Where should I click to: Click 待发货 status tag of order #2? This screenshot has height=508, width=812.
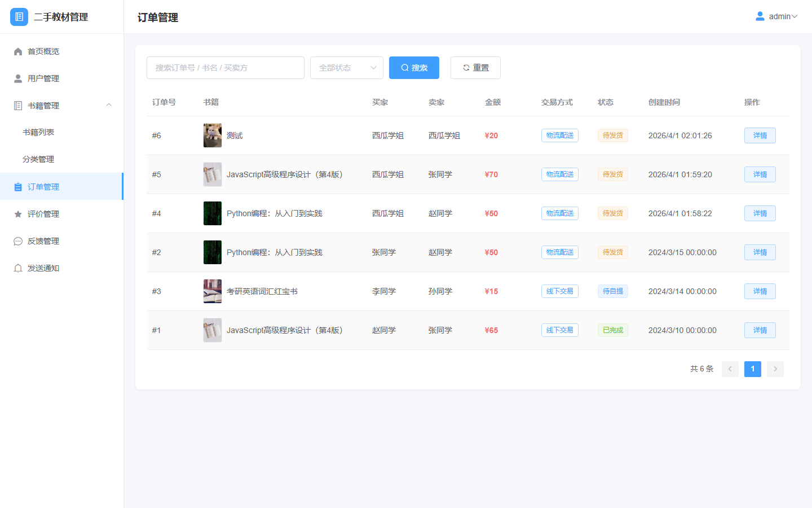[613, 252]
